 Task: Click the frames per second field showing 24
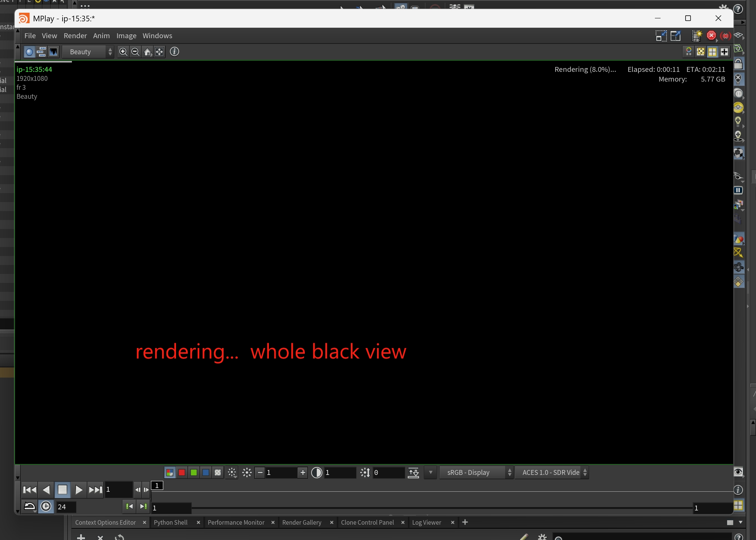(x=66, y=507)
